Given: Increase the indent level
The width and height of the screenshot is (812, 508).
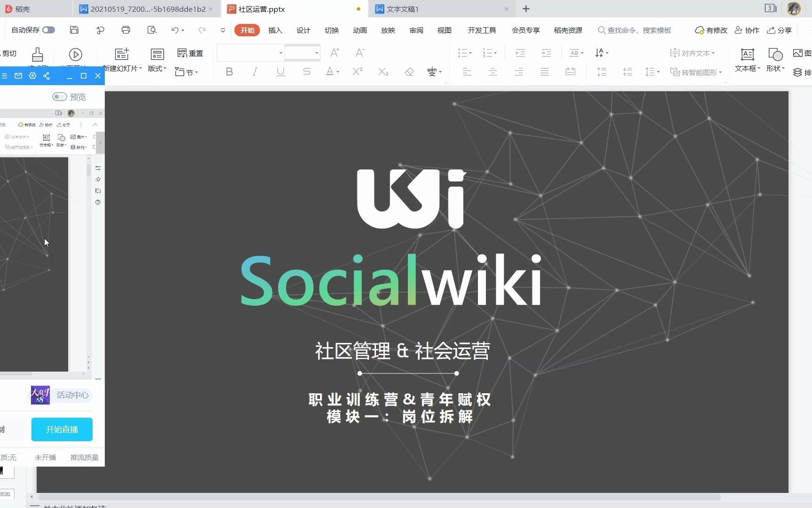Looking at the screenshot, I should click(x=546, y=53).
